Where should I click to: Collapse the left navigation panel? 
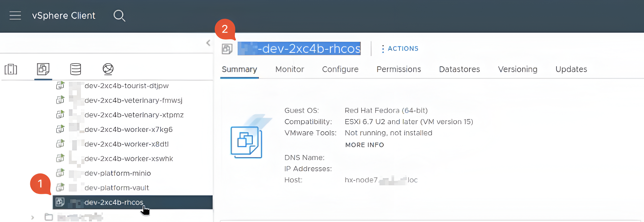click(208, 43)
